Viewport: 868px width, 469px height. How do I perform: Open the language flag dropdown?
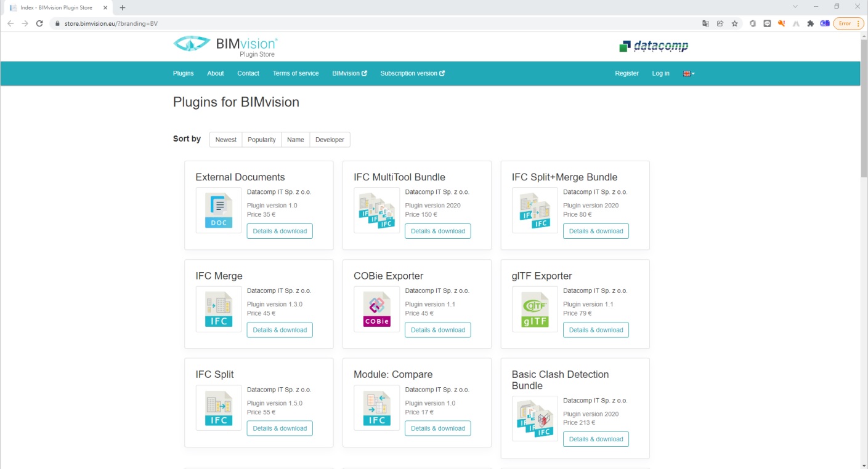689,73
